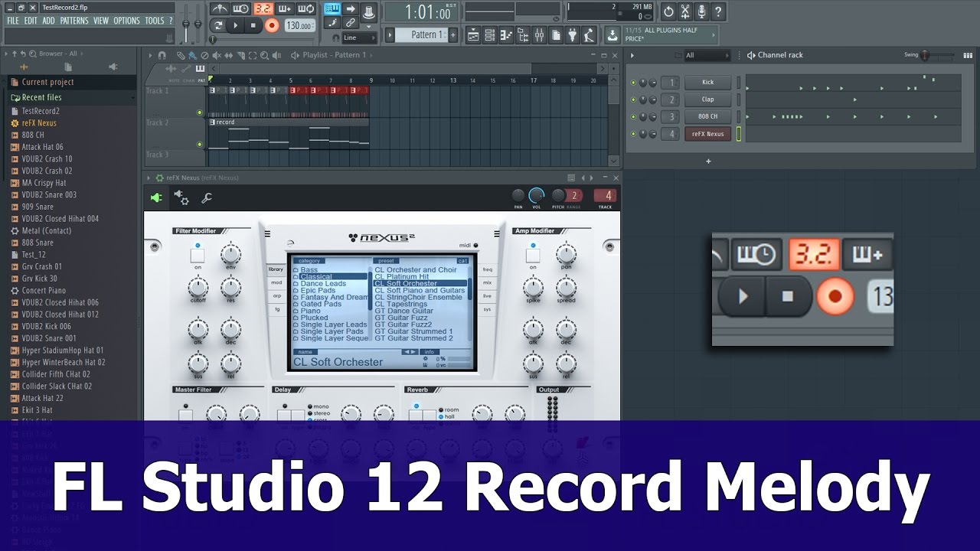Mute the Kick channel LED
The width and height of the screenshot is (980, 551).
[633, 83]
